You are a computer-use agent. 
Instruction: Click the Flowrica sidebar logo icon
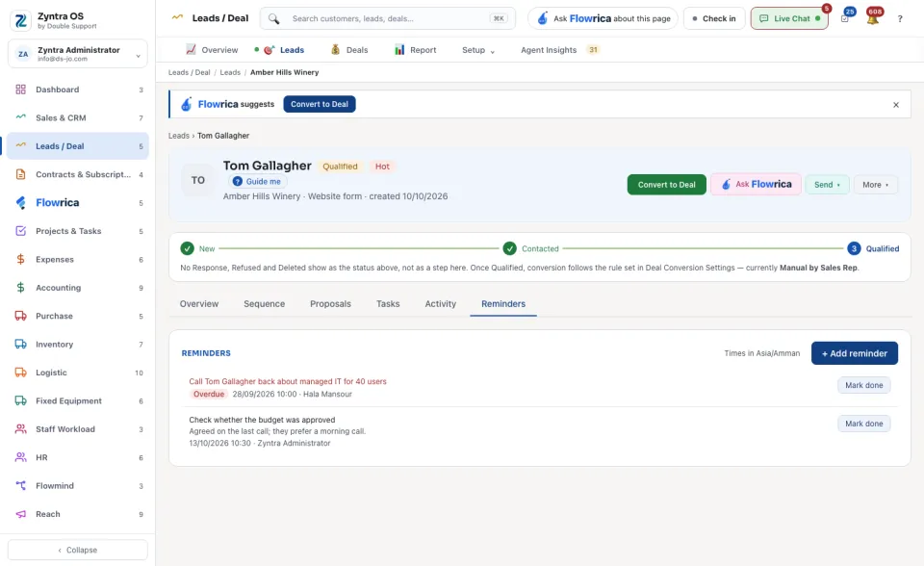pos(20,203)
